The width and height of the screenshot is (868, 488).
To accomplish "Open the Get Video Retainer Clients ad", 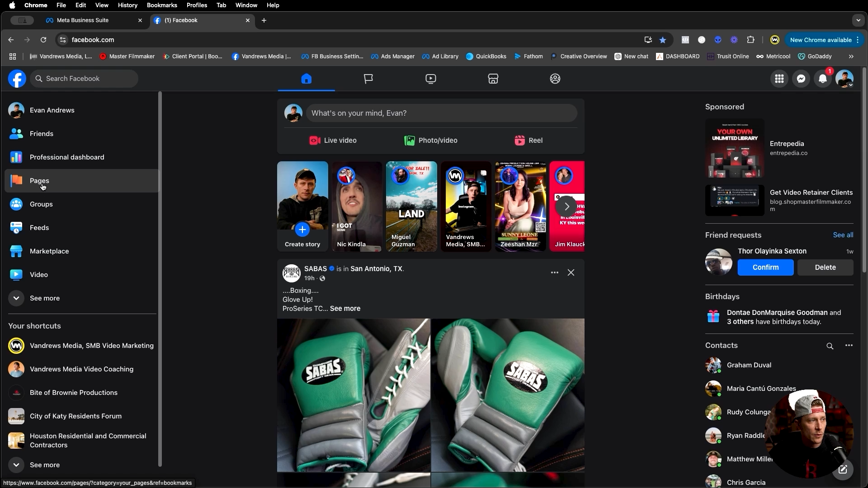I will coord(779,201).
